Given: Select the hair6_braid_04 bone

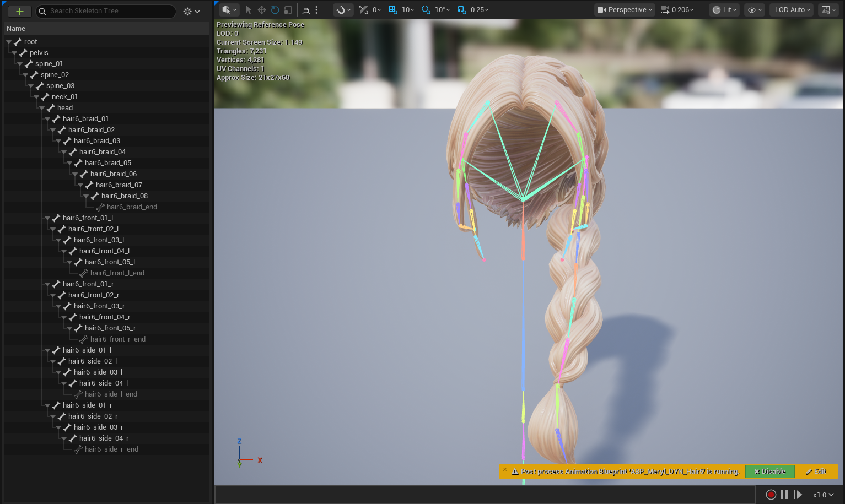Looking at the screenshot, I should pyautogui.click(x=103, y=152).
